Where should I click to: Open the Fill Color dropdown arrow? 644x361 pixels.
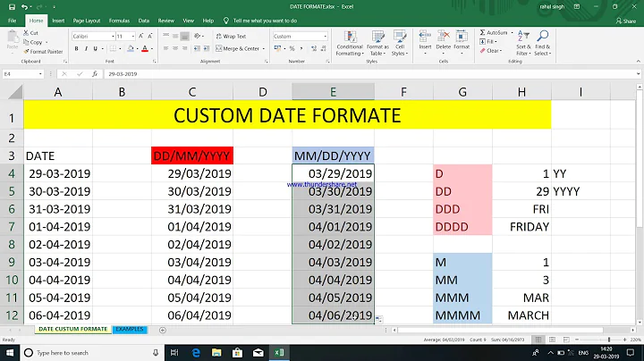point(137,49)
